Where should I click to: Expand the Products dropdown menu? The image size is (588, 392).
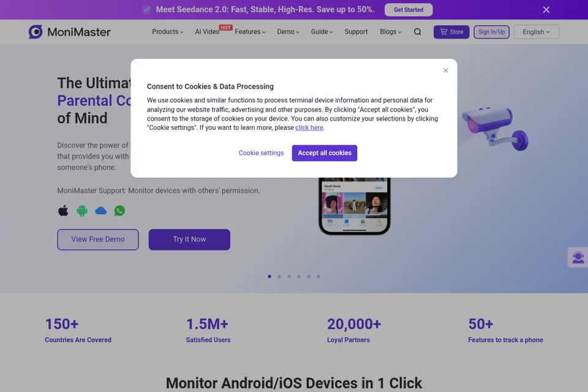pyautogui.click(x=168, y=32)
